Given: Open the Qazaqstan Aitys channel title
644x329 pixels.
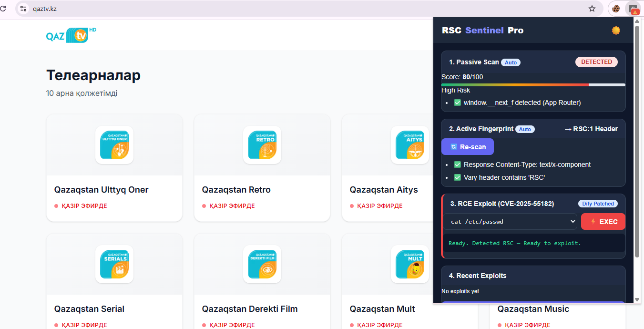Looking at the screenshot, I should [x=384, y=190].
